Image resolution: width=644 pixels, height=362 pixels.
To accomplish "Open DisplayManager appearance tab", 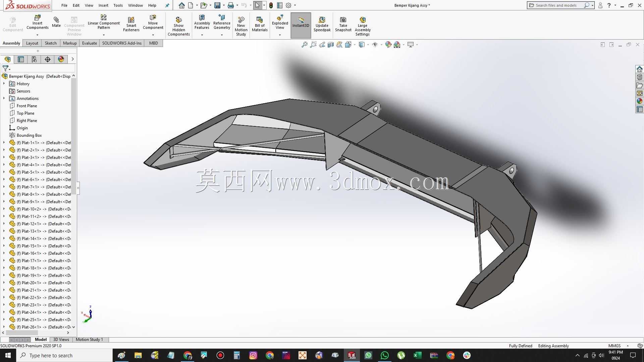I will (x=61, y=59).
